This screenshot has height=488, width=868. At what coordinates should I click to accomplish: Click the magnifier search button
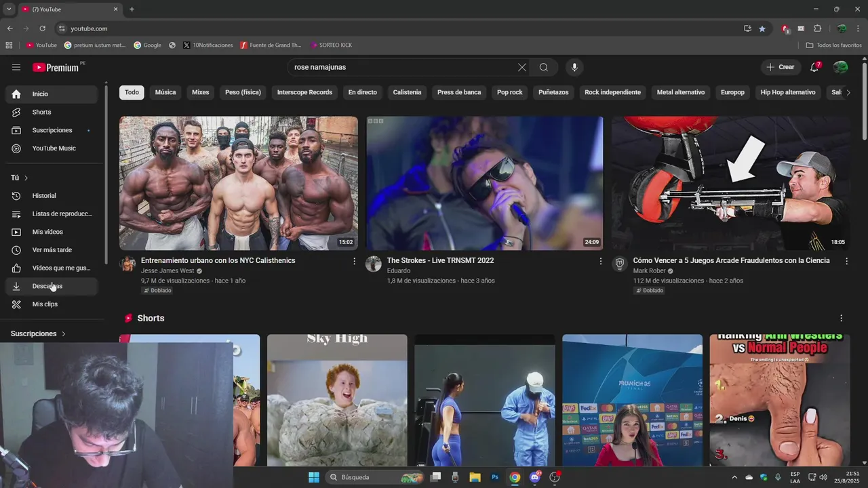click(544, 67)
